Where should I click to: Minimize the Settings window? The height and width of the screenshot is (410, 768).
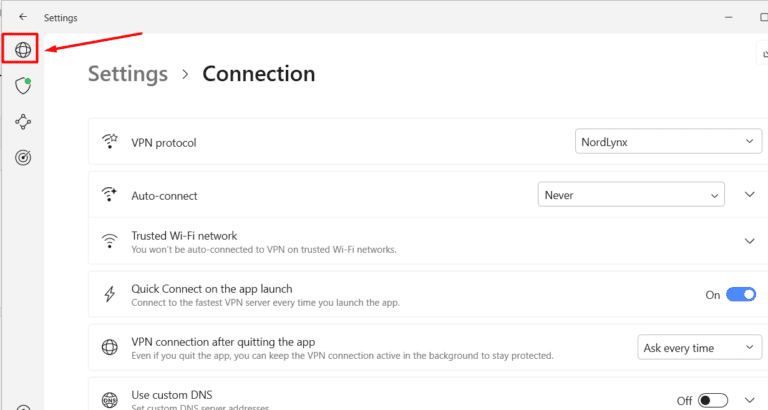click(738, 17)
